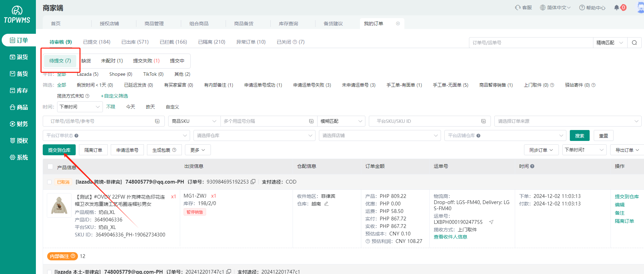Screen dimensions: 644x274
Task: Open the 备货 sidebar section
Action: pos(19,74)
